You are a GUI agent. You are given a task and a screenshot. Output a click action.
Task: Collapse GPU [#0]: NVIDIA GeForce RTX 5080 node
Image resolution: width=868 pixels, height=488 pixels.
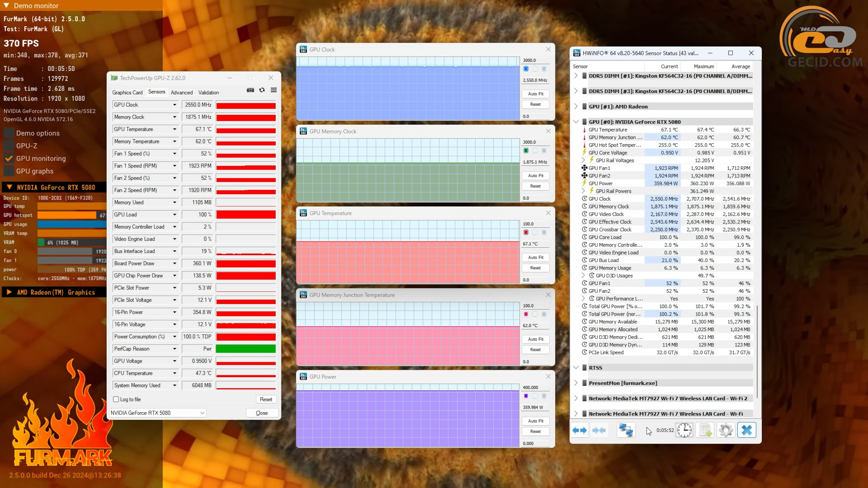tap(576, 122)
